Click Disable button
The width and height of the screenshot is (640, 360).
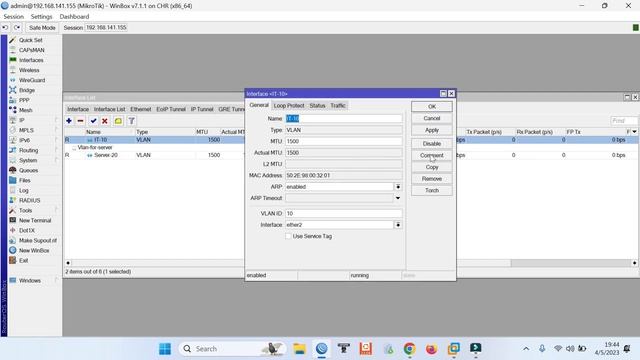tap(432, 144)
